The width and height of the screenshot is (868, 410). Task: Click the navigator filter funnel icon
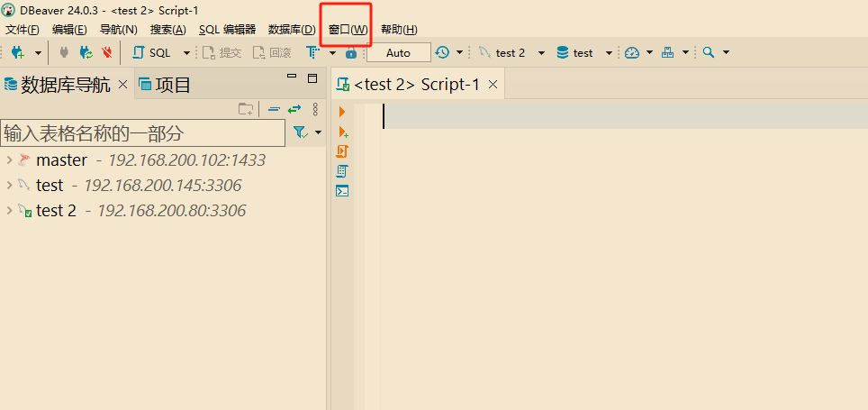click(x=300, y=132)
